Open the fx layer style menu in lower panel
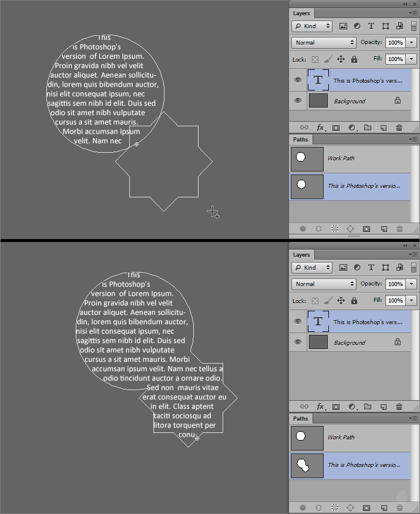The height and width of the screenshot is (514, 420). 321,407
